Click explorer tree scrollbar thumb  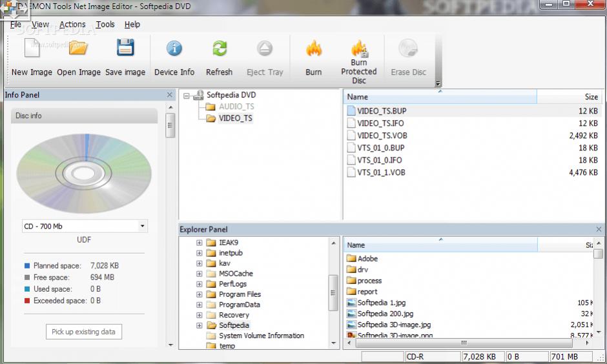click(333, 293)
